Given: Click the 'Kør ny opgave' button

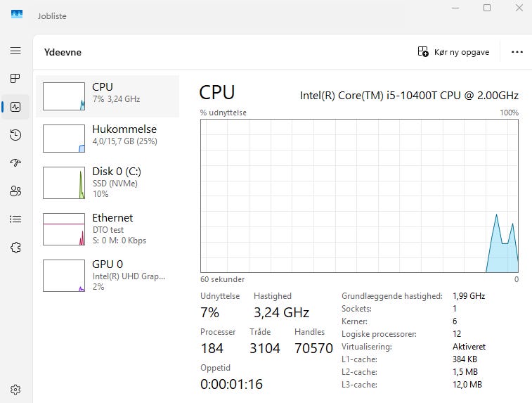Looking at the screenshot, I should click(x=453, y=52).
